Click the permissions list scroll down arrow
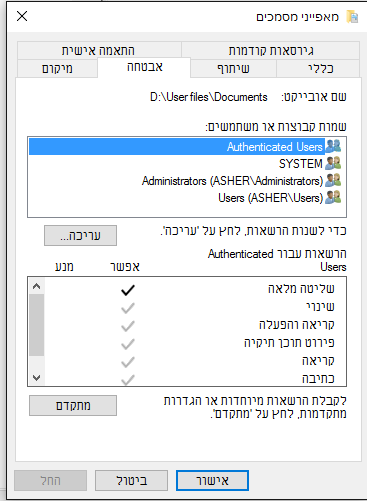This screenshot has width=367, height=501. tap(37, 377)
